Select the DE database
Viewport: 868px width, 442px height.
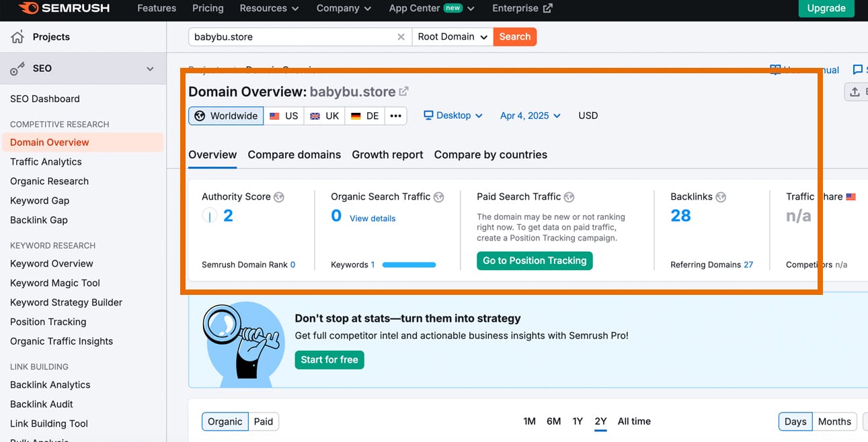(365, 116)
